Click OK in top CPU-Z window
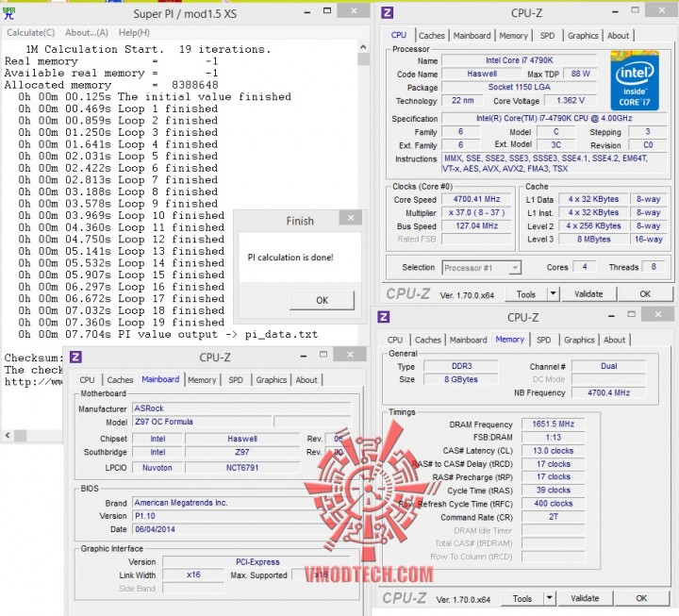The width and height of the screenshot is (679, 616). point(645,294)
